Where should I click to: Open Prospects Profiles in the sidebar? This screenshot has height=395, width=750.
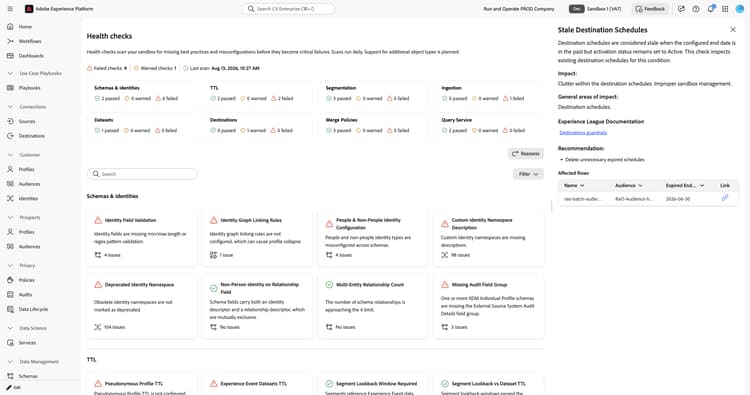pos(26,232)
